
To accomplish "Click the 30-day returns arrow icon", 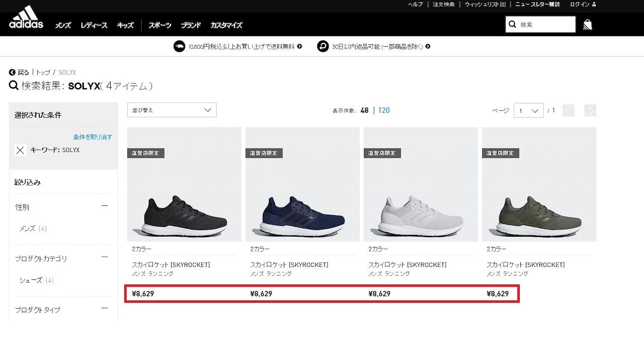I will pos(323,46).
